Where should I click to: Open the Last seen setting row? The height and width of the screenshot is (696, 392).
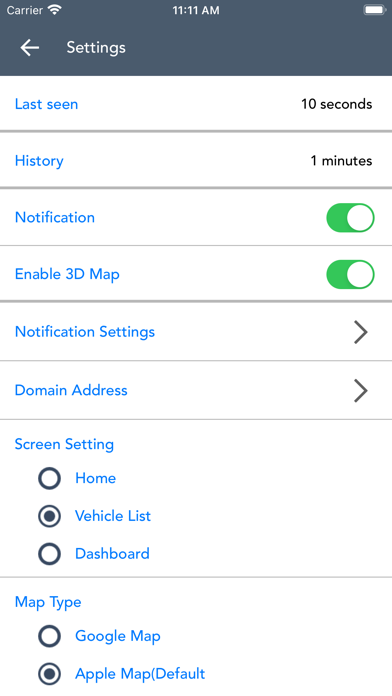click(x=196, y=104)
